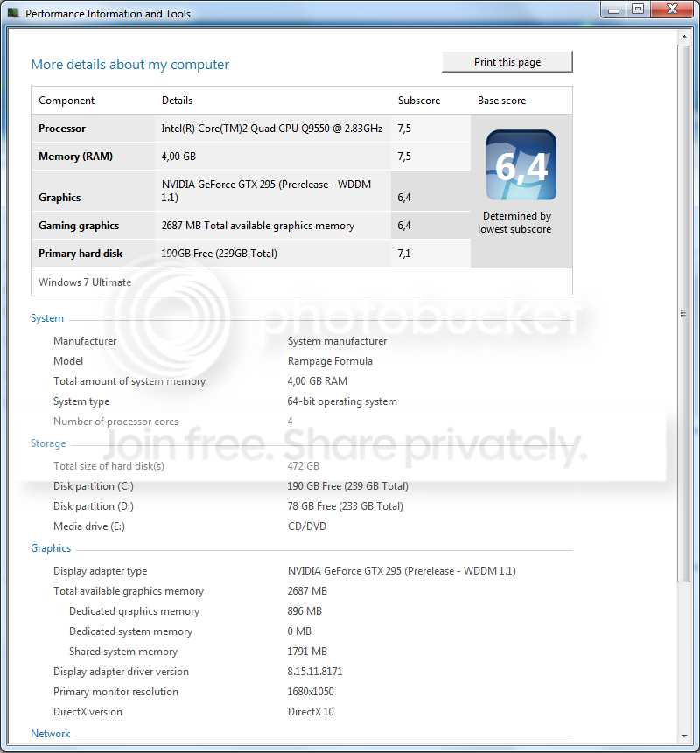The image size is (700, 753).
Task: Click the vertical scrollbar thumb
Action: [x=684, y=313]
